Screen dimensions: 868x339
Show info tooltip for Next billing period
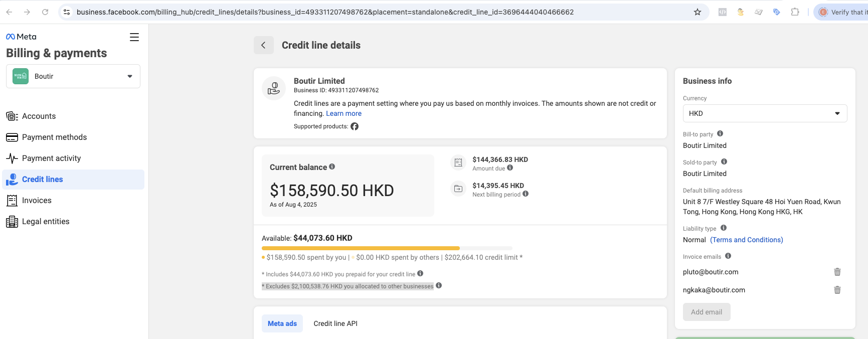point(526,194)
